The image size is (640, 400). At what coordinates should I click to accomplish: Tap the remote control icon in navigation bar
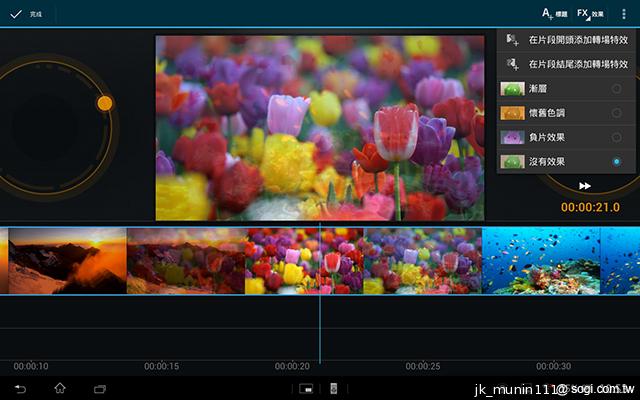point(334,389)
